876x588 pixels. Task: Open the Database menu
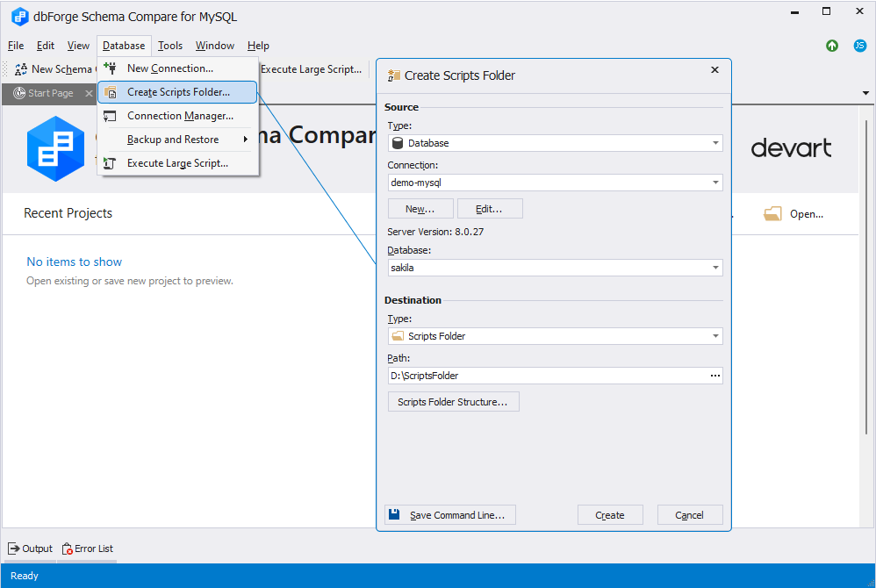pyautogui.click(x=124, y=46)
